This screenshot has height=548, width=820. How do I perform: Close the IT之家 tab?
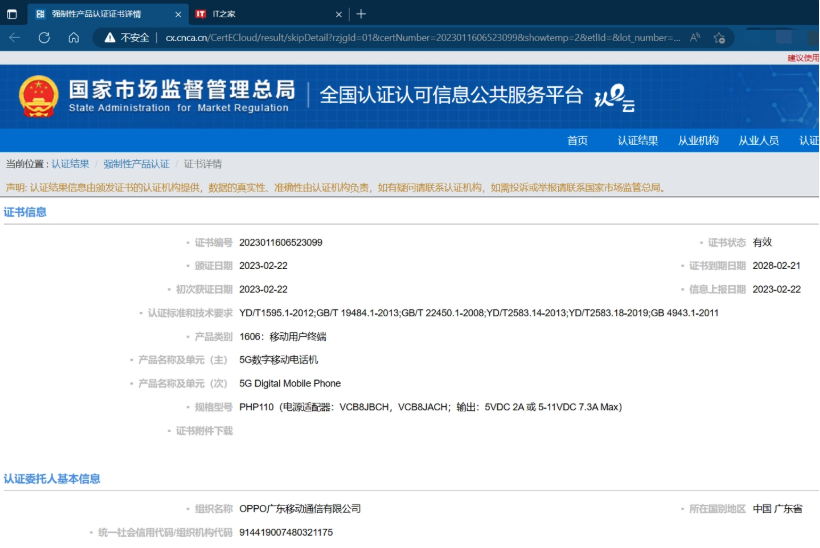click(x=338, y=14)
